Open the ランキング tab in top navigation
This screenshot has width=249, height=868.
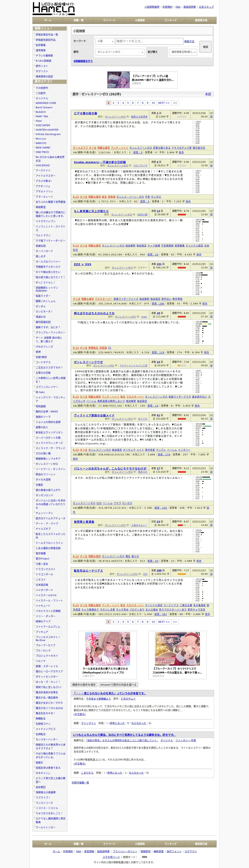coord(170,20)
